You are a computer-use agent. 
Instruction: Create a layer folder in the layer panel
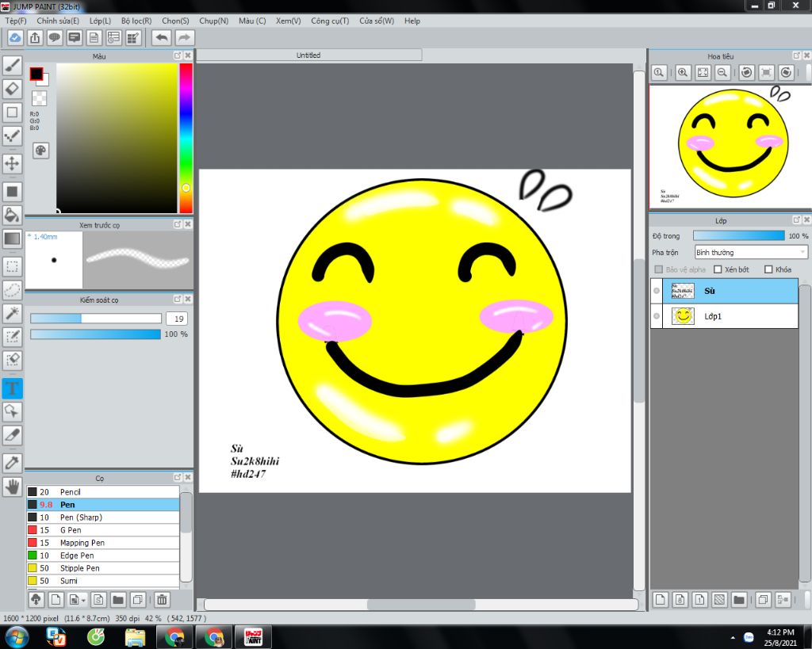point(738,599)
